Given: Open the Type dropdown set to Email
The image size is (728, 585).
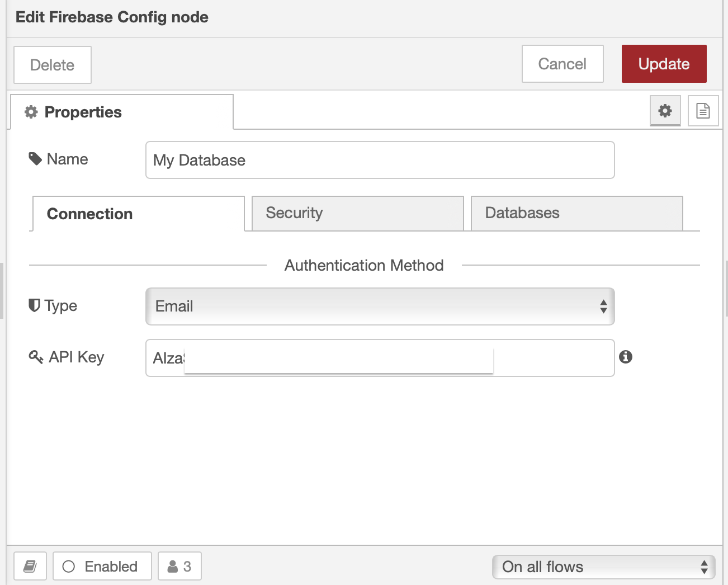Looking at the screenshot, I should [380, 306].
